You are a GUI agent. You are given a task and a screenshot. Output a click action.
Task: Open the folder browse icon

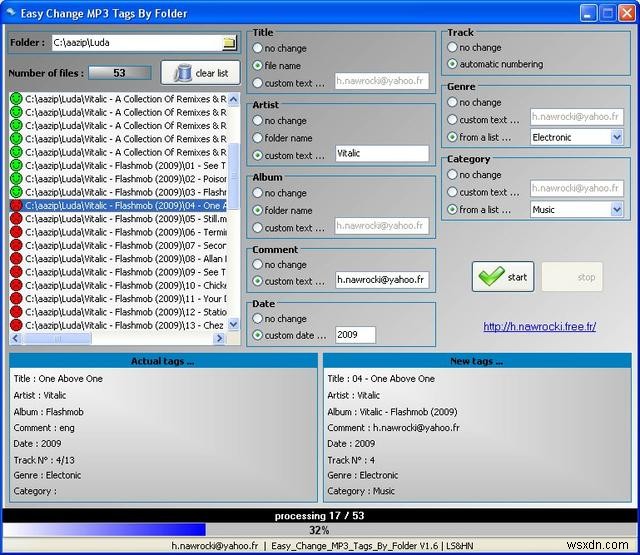click(229, 42)
